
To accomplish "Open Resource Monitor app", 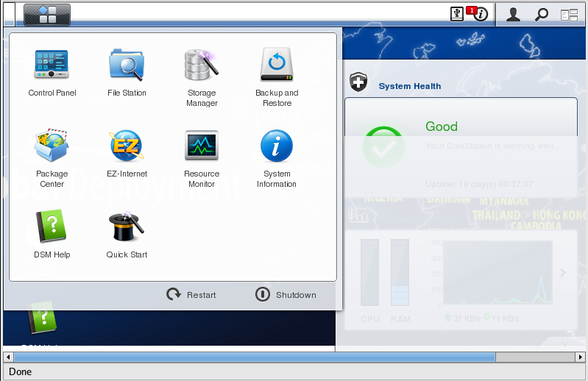I will pos(202,158).
